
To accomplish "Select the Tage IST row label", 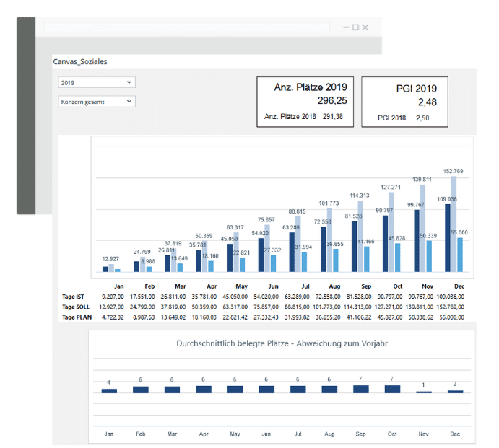I will pos(73,297).
